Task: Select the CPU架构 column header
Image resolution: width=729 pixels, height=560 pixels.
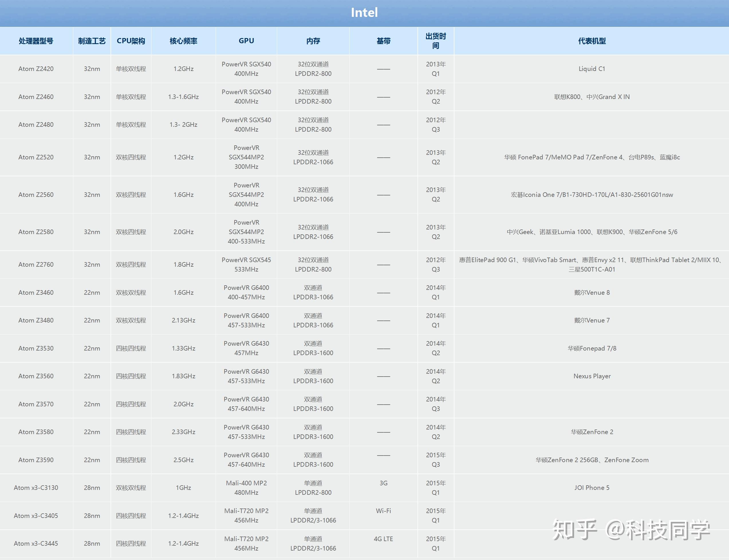Action: click(x=131, y=41)
